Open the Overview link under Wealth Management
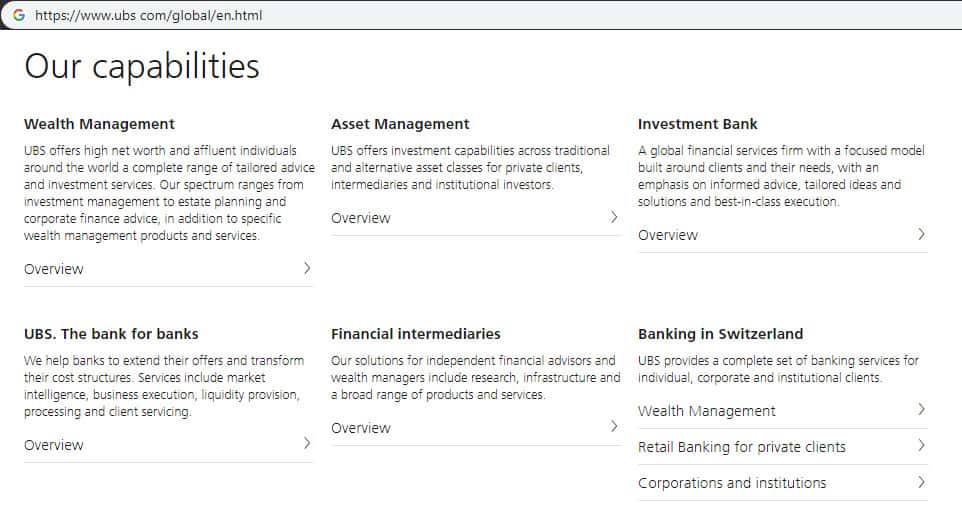 click(x=54, y=269)
